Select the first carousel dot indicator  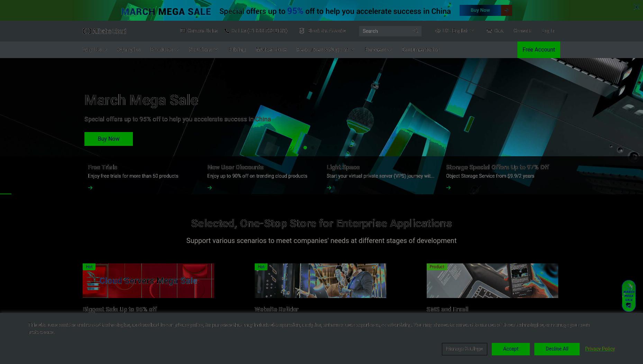(305, 148)
